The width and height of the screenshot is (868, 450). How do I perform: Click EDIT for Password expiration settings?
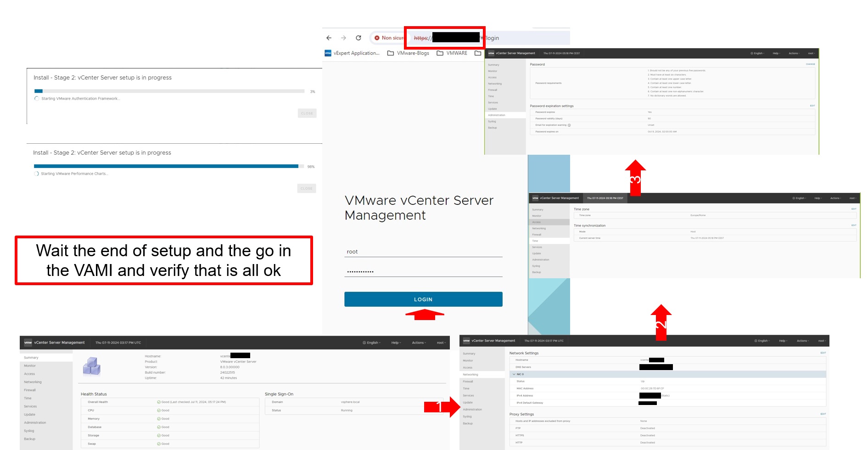coord(812,106)
